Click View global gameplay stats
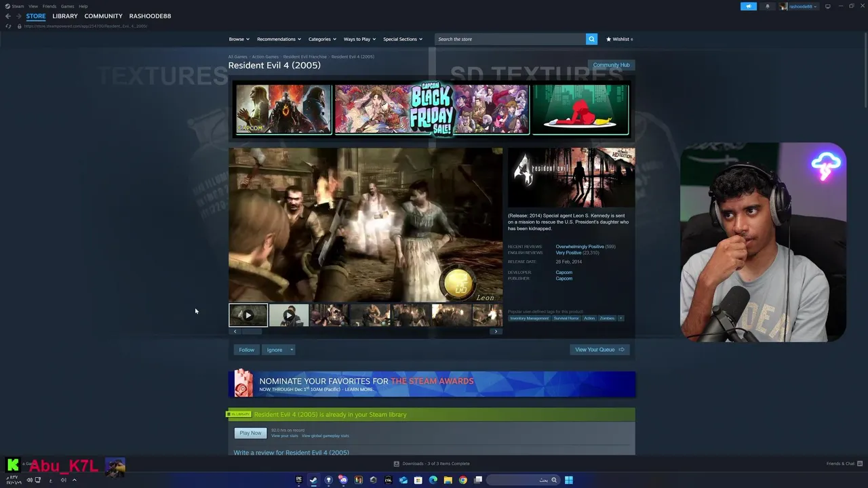868x488 pixels. tap(325, 436)
